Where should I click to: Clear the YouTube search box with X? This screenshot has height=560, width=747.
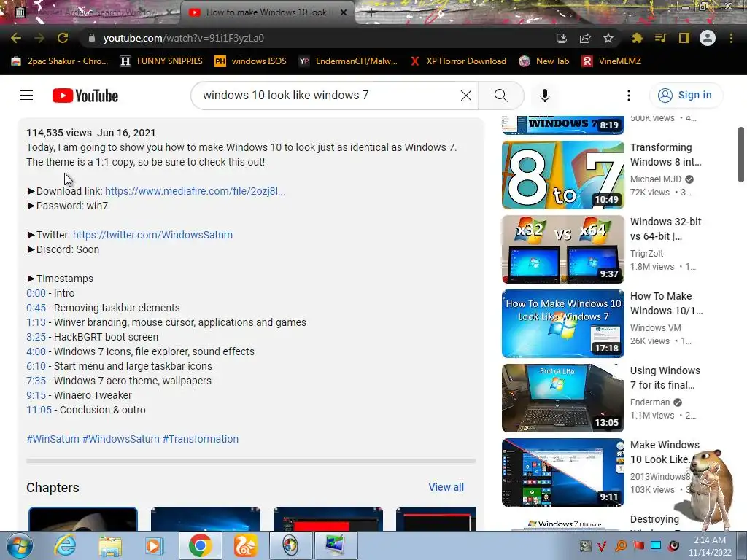(466, 96)
